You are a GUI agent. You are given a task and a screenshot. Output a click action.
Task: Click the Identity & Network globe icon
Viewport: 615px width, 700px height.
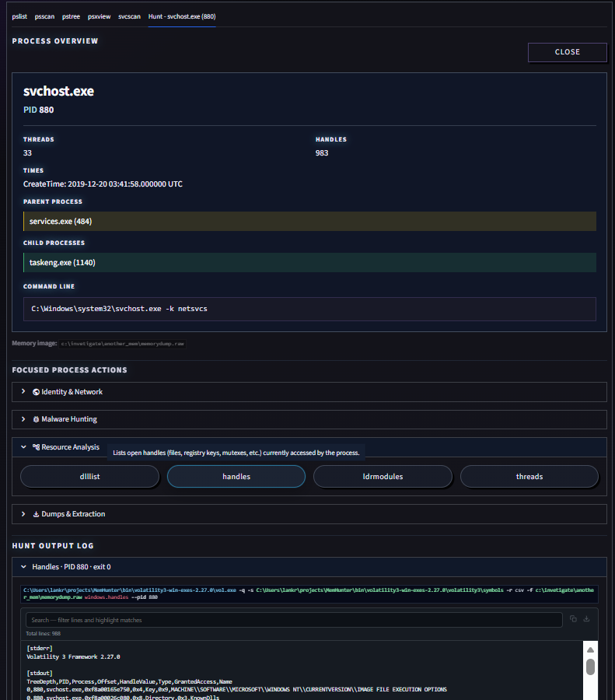click(36, 392)
